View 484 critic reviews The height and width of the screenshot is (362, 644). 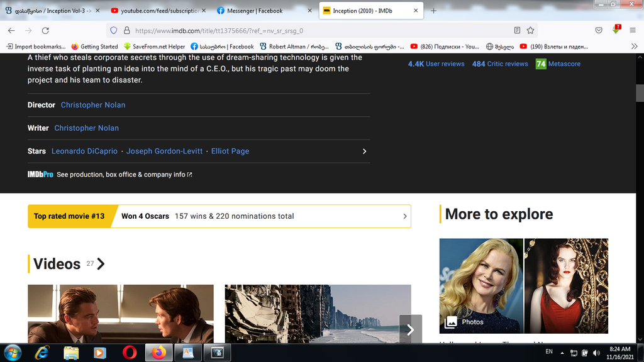coord(500,64)
